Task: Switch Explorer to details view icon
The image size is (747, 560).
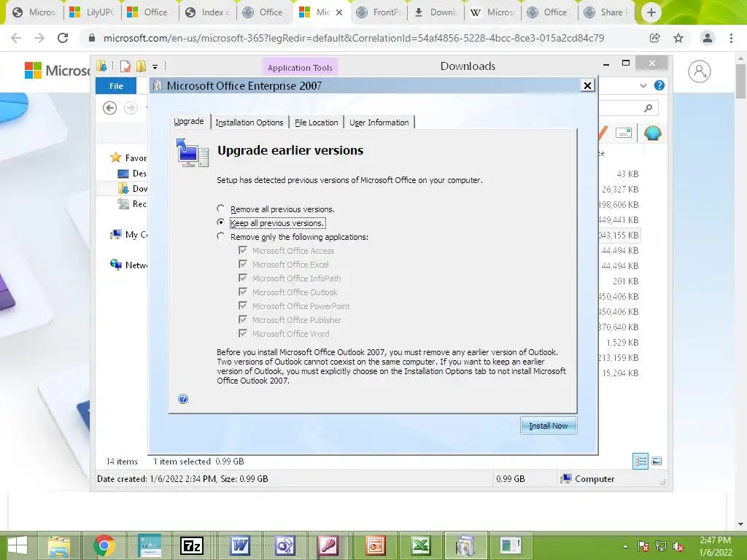Action: click(x=640, y=461)
